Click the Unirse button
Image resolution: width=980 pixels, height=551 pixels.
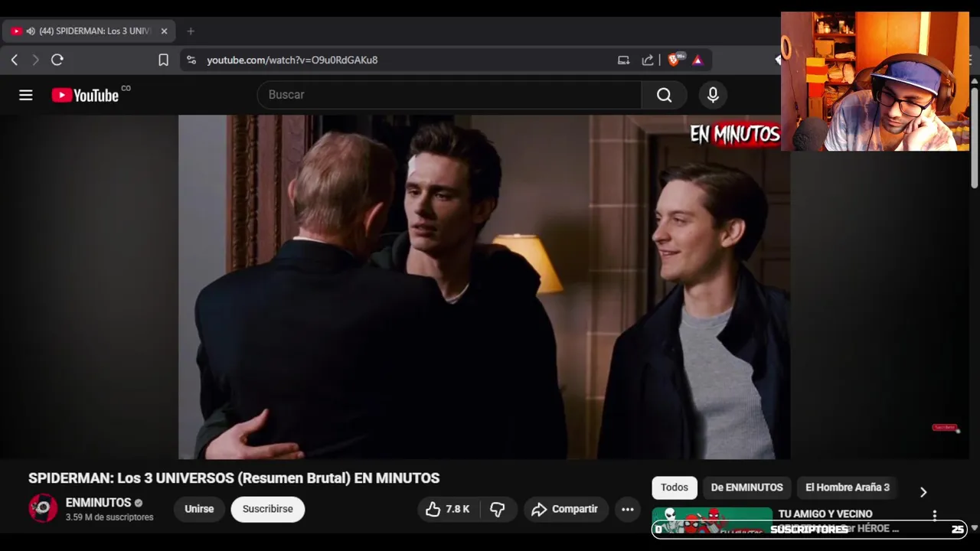point(199,509)
